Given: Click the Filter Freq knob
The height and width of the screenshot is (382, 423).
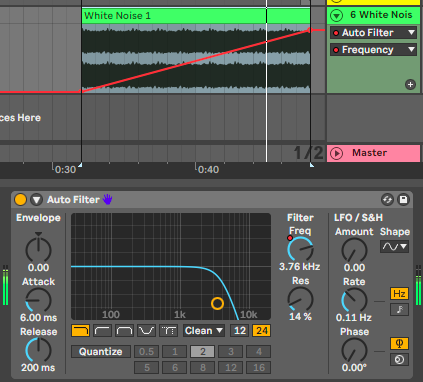Looking at the screenshot, I should [x=300, y=249].
